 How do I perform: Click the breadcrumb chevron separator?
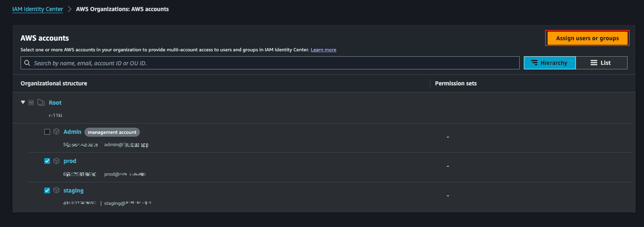point(70,9)
